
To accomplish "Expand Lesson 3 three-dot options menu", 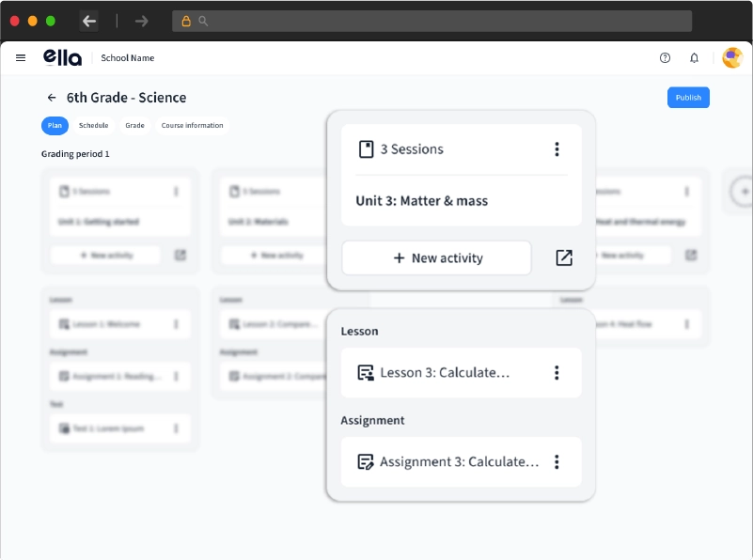I will pos(557,373).
